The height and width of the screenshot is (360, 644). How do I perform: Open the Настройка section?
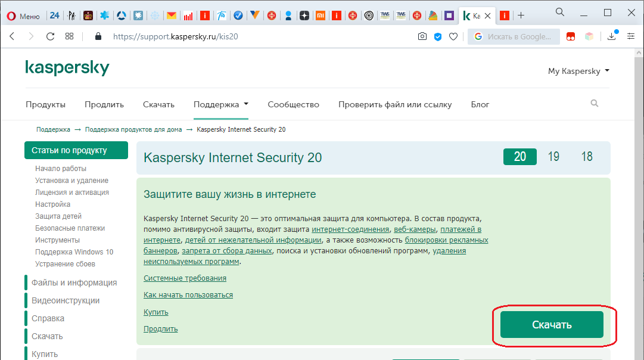point(52,204)
